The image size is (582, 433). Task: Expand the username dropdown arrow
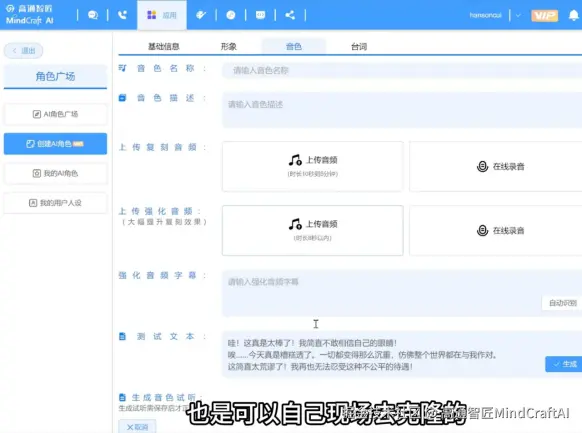point(519,15)
